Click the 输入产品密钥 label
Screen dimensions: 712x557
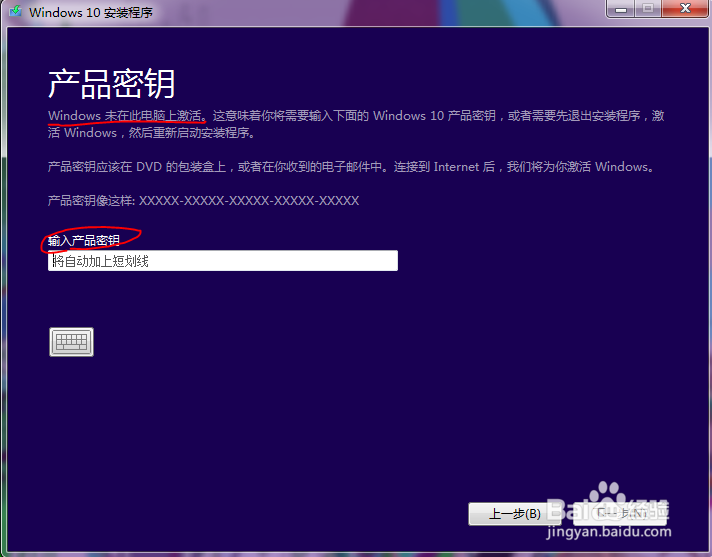tap(84, 240)
